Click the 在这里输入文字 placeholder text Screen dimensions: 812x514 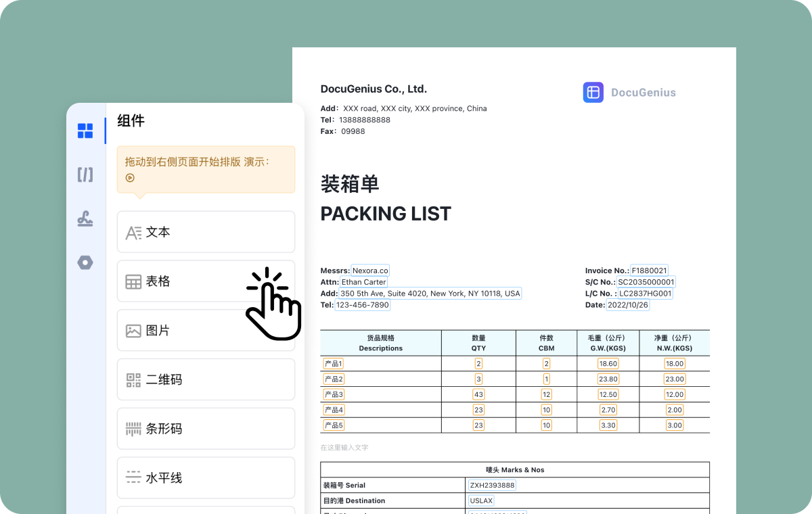344,448
